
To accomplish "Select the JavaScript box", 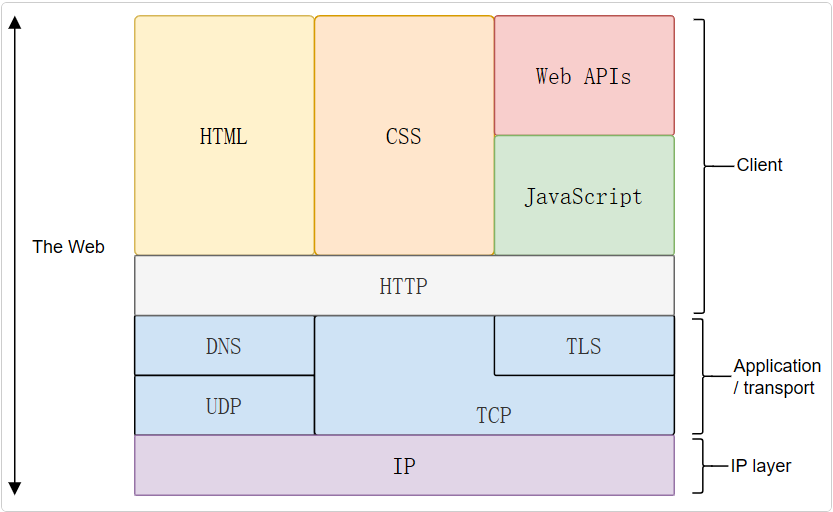I will 584,195.
